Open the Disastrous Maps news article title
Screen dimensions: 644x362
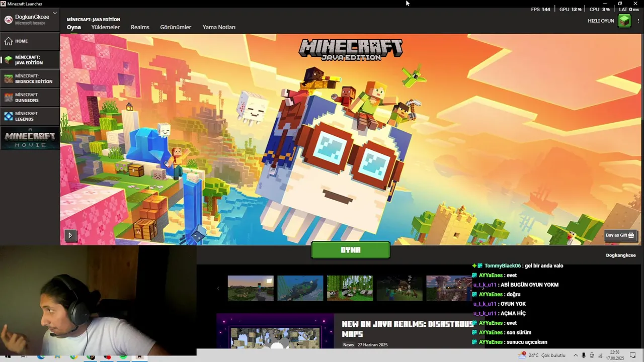coord(408,329)
